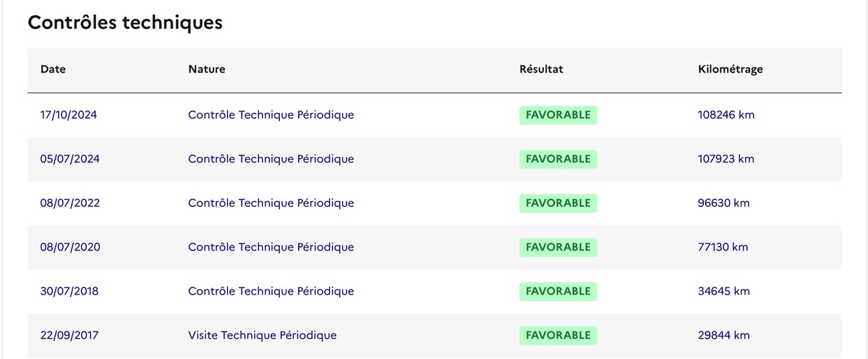Select the 05/07/2024 date entry
Screen dimensions: 868x359
[69, 159]
